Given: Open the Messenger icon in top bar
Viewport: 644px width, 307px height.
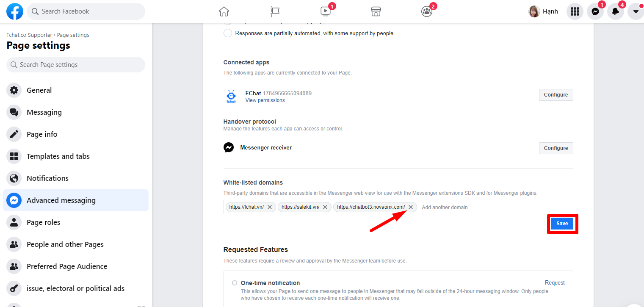Looking at the screenshot, I should coord(595,11).
